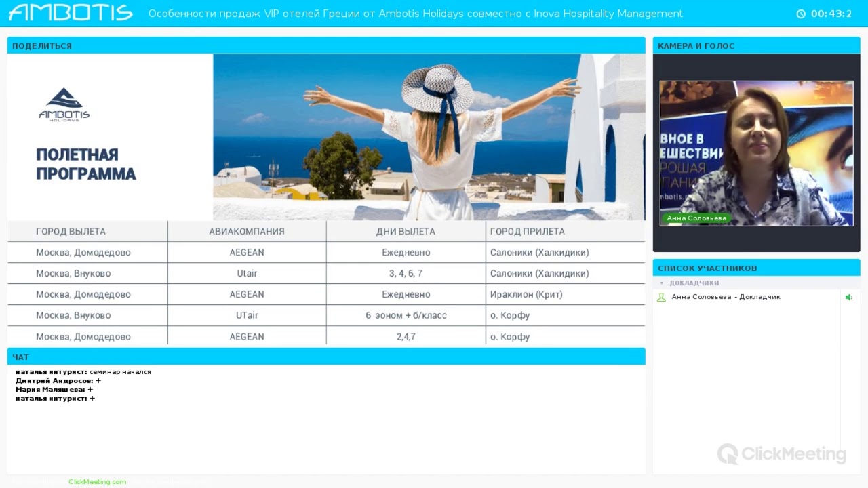The height and width of the screenshot is (488, 868).
Task: Click Дмитрий Андросов chat message
Action: (x=58, y=381)
